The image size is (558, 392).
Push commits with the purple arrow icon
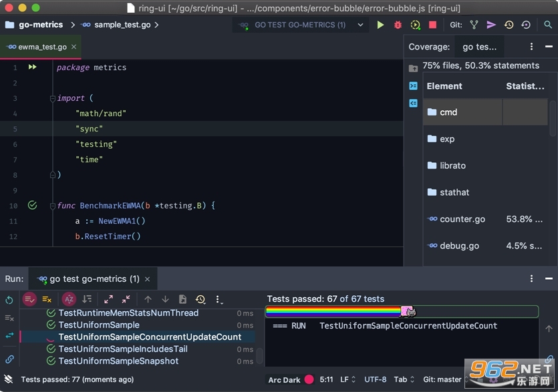click(491, 25)
